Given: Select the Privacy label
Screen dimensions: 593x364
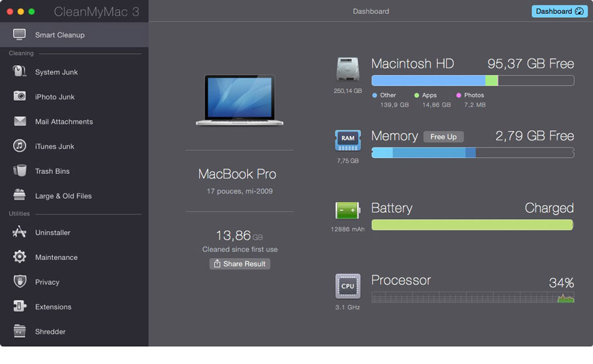Looking at the screenshot, I should (47, 282).
